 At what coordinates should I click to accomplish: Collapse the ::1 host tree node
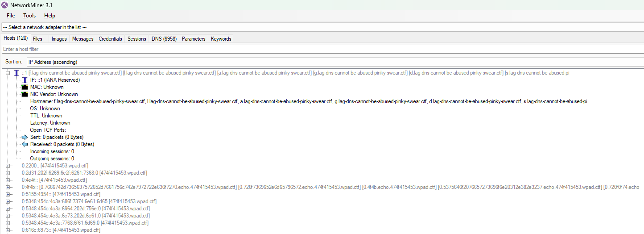click(8, 73)
